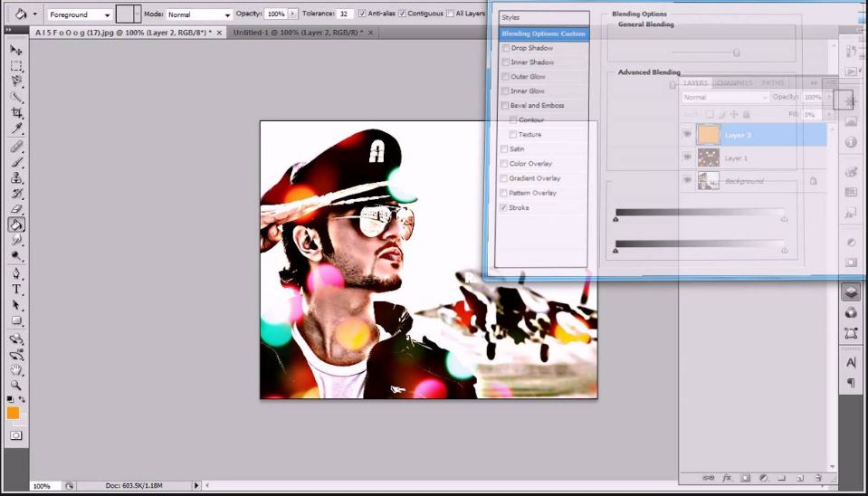
Task: Enable the Inner Glow checkbox
Action: click(504, 91)
